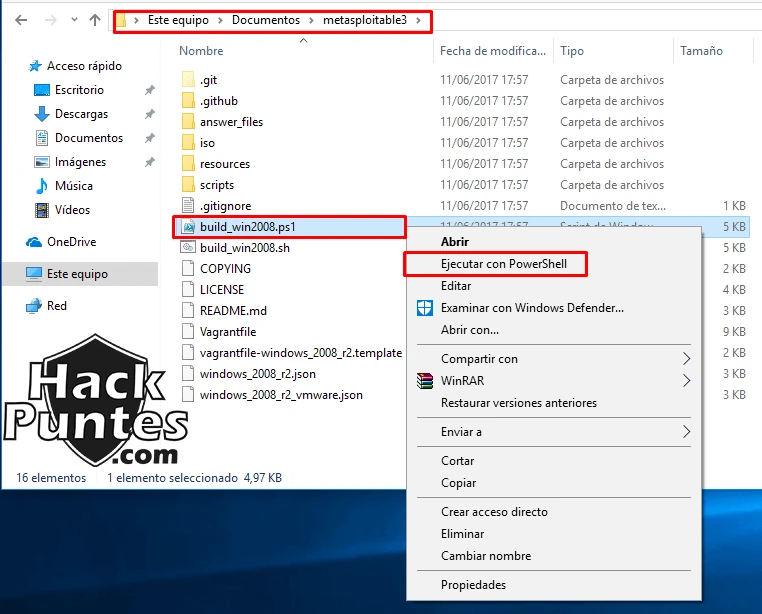This screenshot has width=762, height=614.
Task: Select 'Documentos' in address breadcrumb
Action: pos(266,20)
